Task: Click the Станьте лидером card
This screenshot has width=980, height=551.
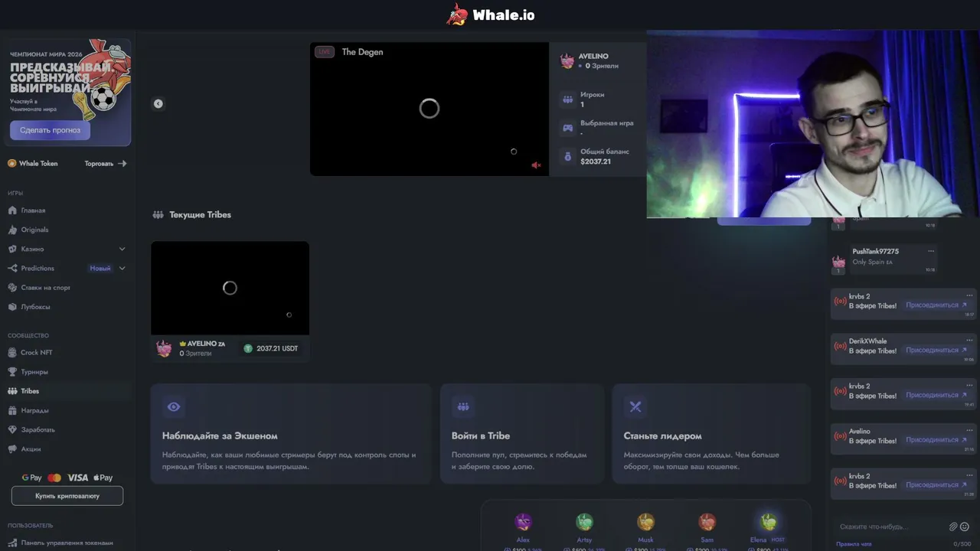Action: pos(711,434)
